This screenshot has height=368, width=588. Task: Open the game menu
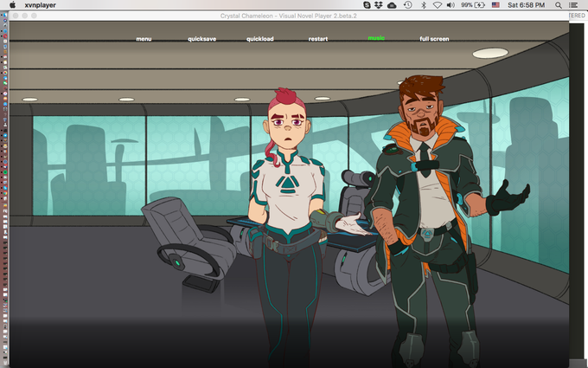[x=144, y=39]
